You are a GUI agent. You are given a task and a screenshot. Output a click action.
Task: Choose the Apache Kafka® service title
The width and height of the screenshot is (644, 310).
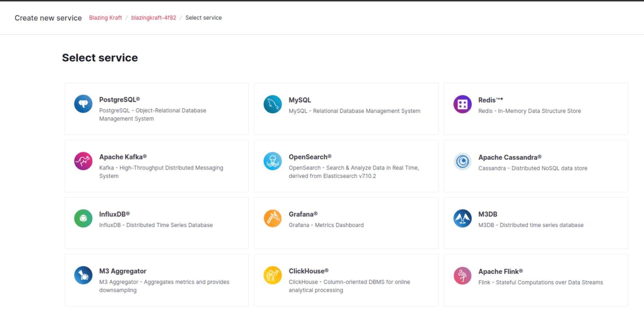tap(123, 157)
